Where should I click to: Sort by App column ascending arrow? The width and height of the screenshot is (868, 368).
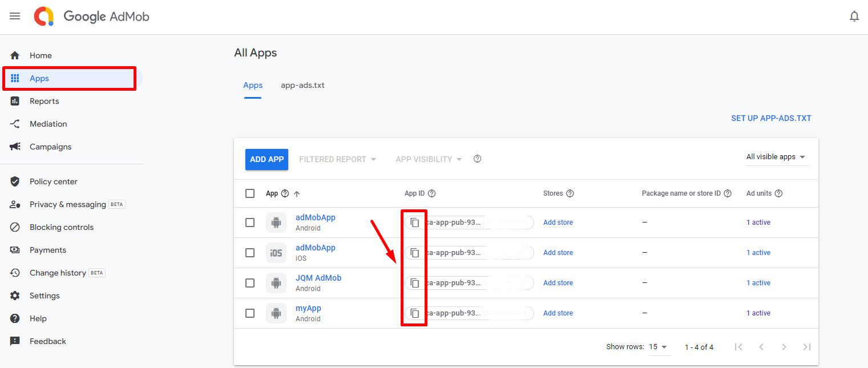click(x=297, y=193)
